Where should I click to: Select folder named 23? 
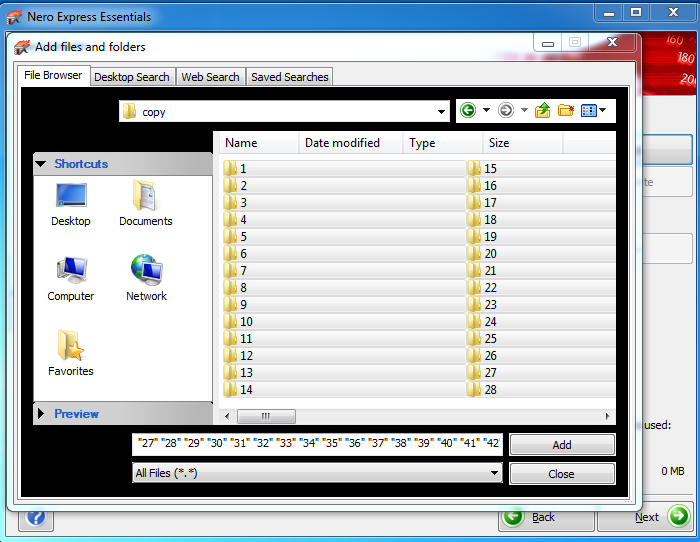pyautogui.click(x=541, y=304)
